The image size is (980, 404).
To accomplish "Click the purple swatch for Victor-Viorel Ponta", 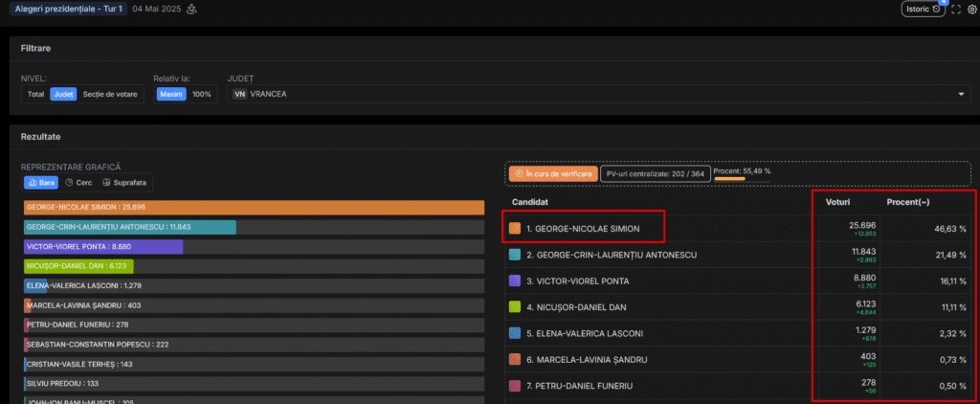I will click(x=515, y=281).
